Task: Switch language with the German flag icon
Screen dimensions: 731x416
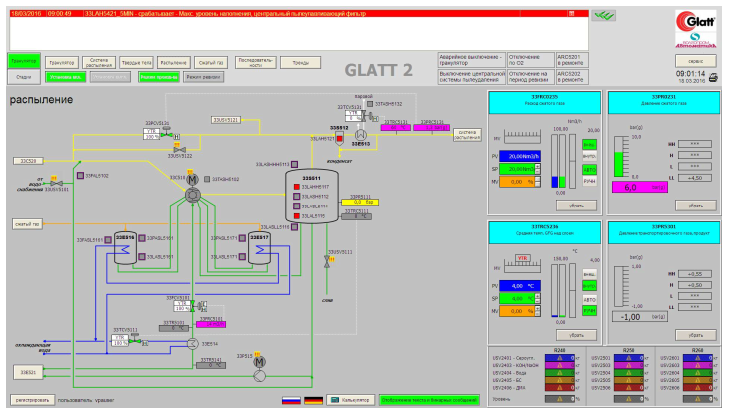Action: coord(313,400)
